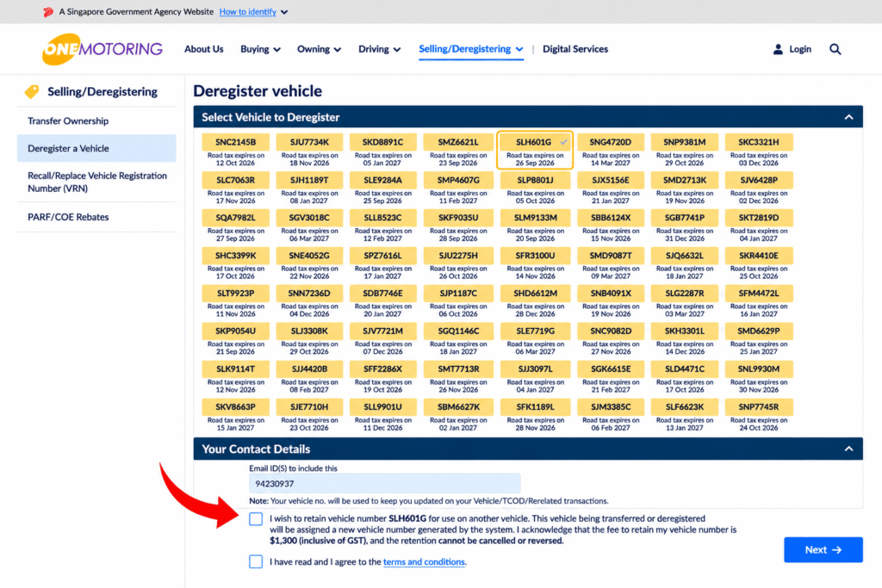Image resolution: width=882 pixels, height=588 pixels.
Task: Click the Singapore lion crest icon
Action: click(x=48, y=12)
